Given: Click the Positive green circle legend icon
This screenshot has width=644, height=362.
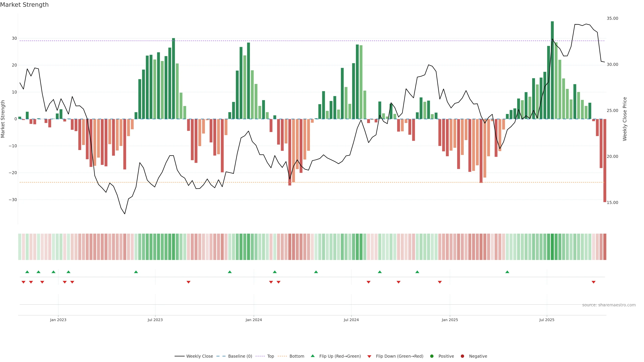Looking at the screenshot, I should coord(432,356).
